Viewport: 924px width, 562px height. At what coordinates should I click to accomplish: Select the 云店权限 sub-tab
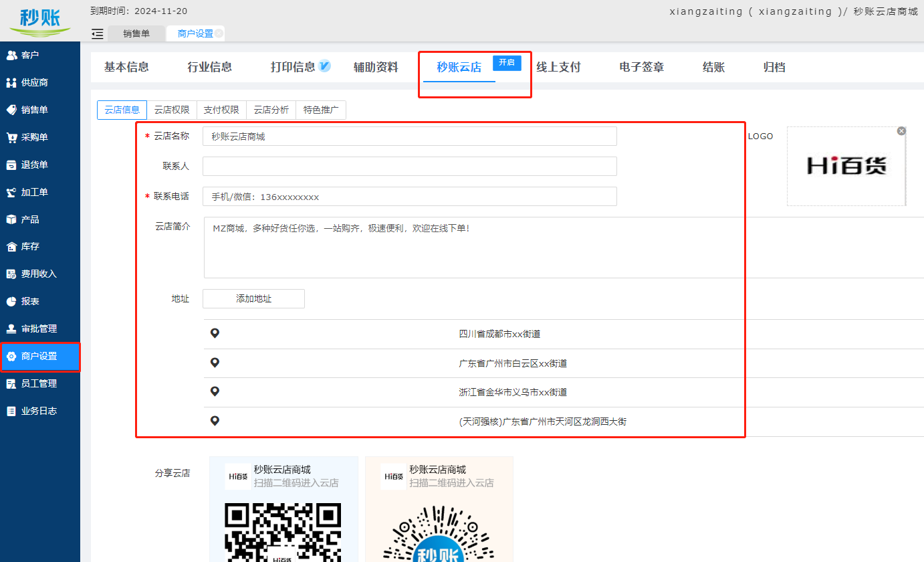tap(172, 110)
